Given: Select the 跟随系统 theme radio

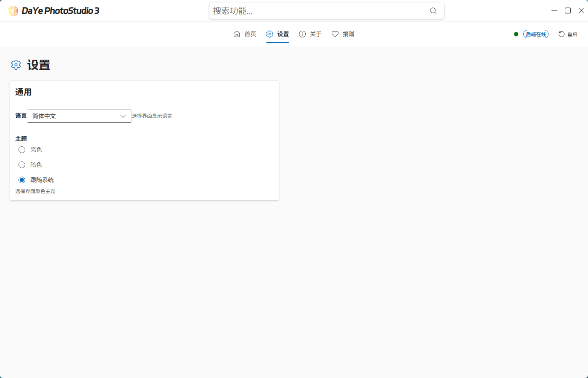Looking at the screenshot, I should pyautogui.click(x=22, y=180).
